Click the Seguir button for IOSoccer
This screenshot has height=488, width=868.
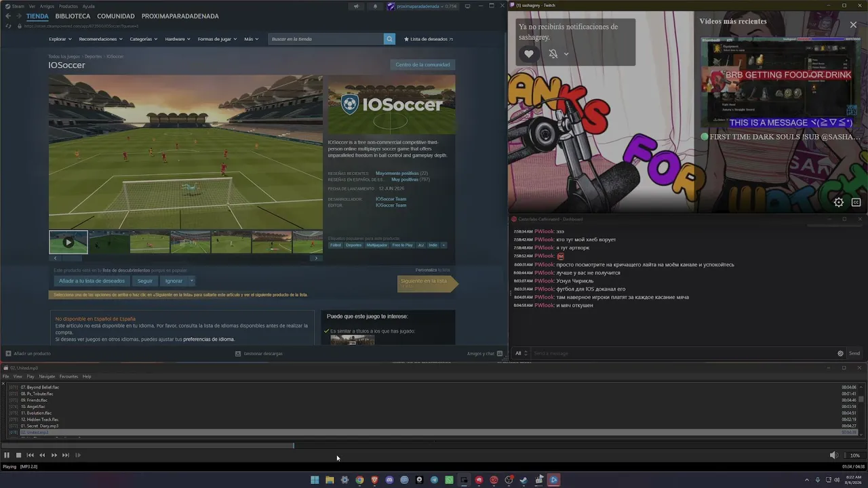pyautogui.click(x=145, y=281)
